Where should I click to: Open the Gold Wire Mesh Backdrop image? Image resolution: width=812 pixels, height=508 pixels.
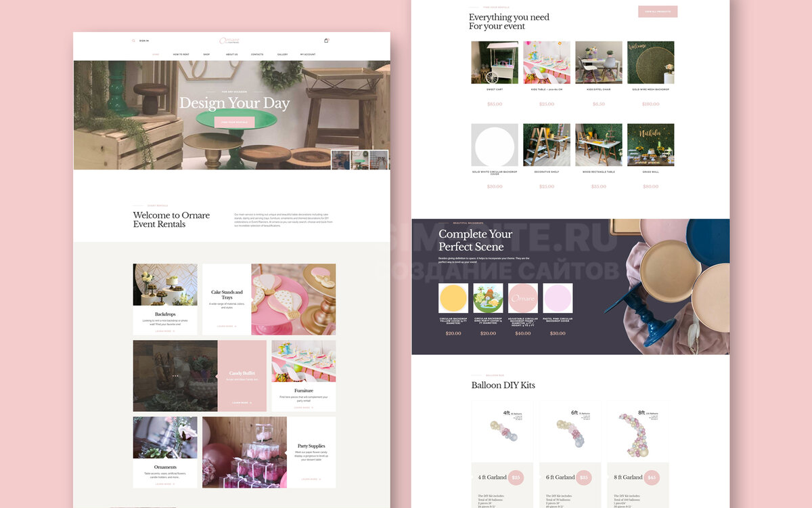(x=650, y=62)
